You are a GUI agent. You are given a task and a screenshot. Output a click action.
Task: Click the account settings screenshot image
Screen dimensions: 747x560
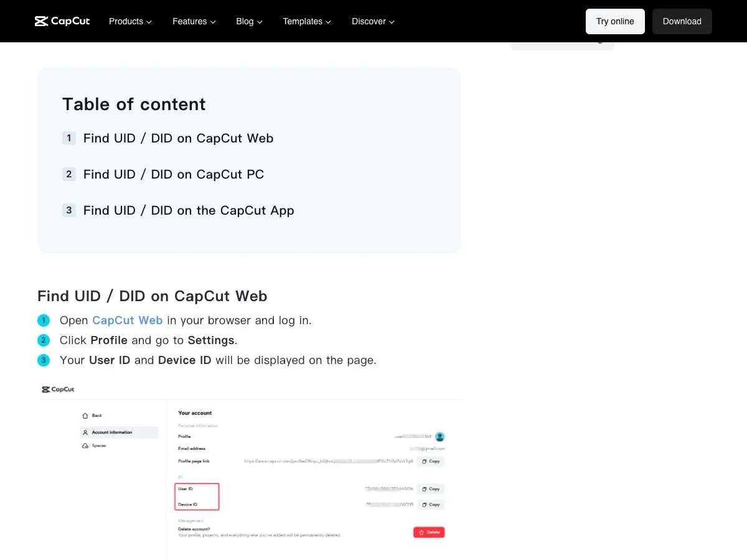coord(249,470)
